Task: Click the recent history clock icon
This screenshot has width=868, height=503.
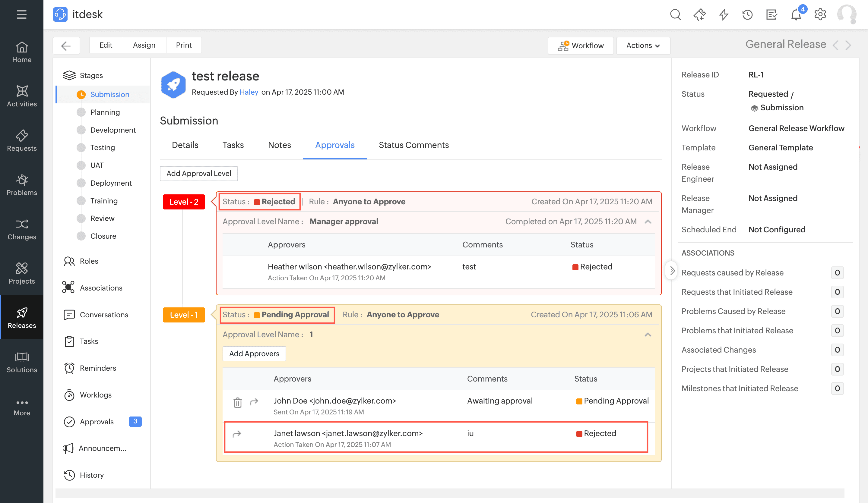Action: 747,14
